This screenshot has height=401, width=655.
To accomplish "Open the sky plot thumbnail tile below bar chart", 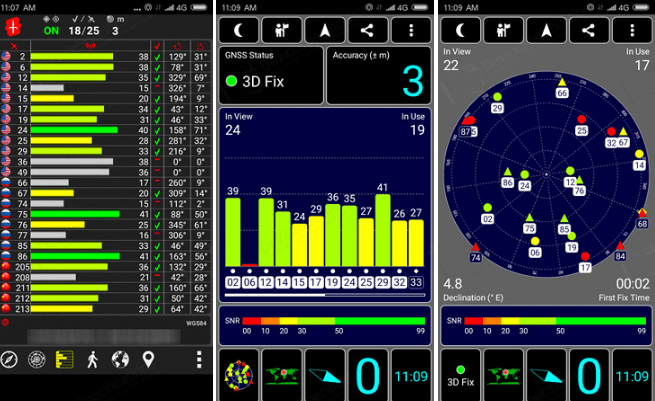I will (240, 374).
